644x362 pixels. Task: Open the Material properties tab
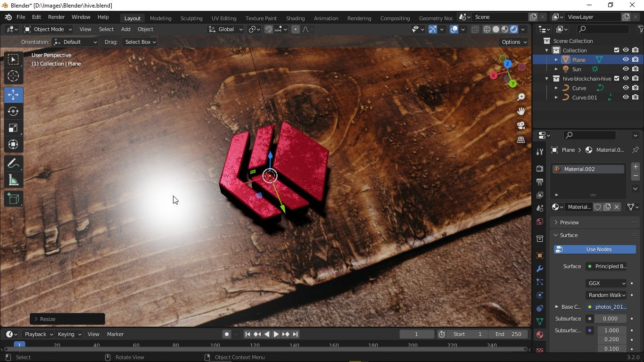[540, 334]
